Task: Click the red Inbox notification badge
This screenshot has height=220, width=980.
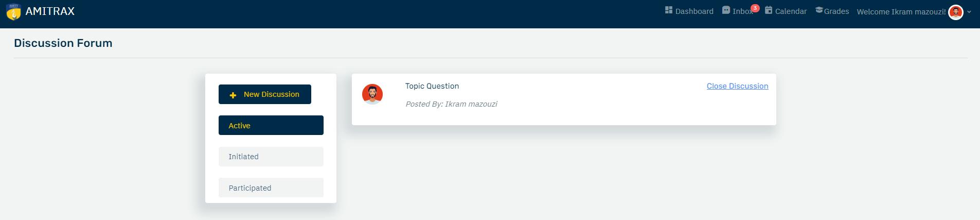Action: 755,8
